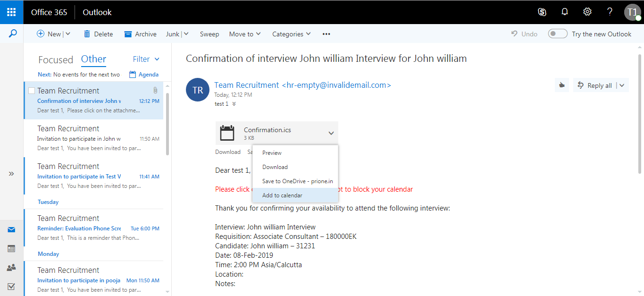Switch to the Other tab
644x296 pixels.
click(93, 59)
